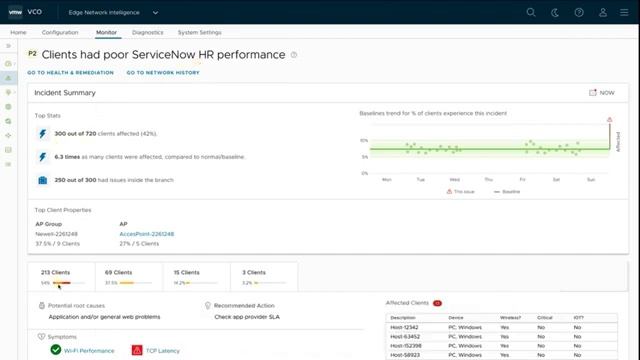Click green check icon for Wi-Fi Performance

56,350
